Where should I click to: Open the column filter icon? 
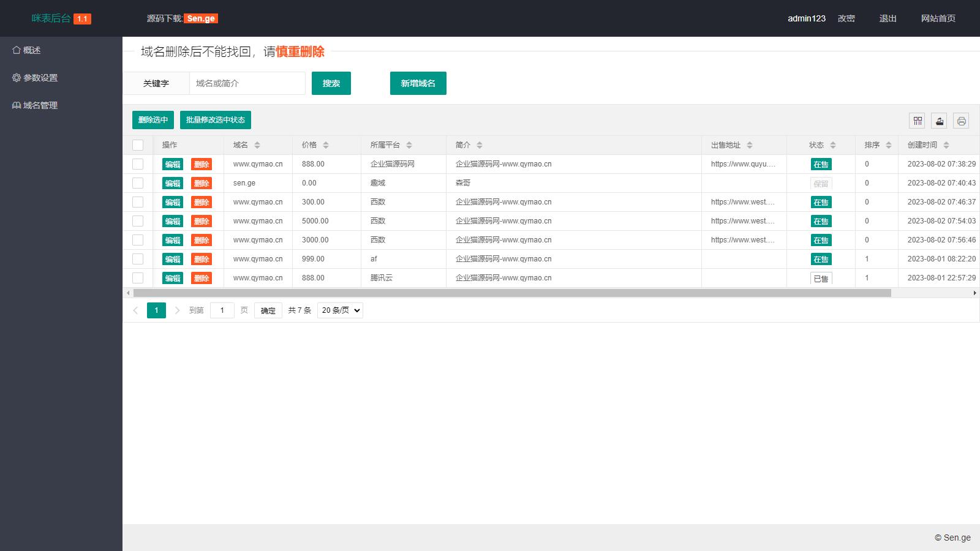tap(917, 121)
